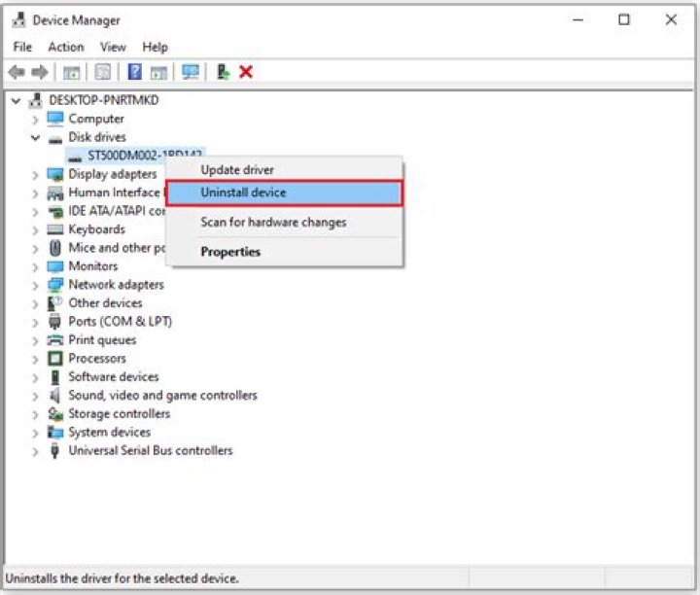
Task: Click the Software devices category icon
Action: pyautogui.click(x=54, y=377)
